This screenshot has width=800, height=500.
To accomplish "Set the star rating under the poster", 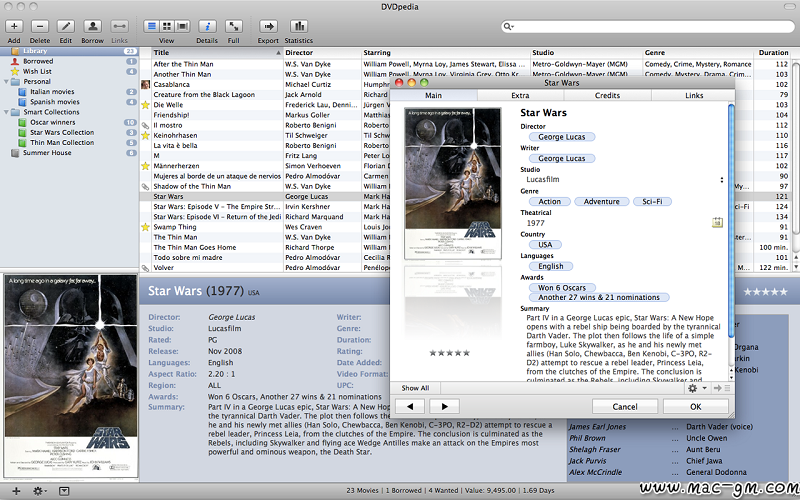I will point(449,353).
